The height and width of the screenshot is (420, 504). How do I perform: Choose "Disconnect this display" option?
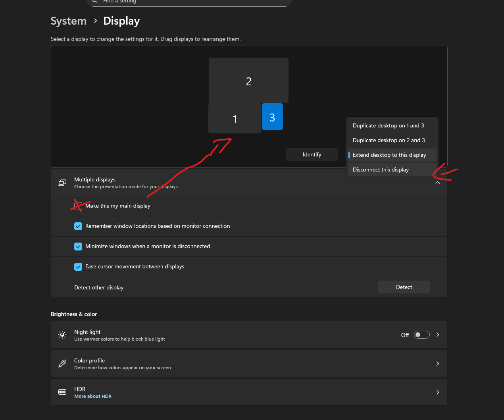pos(380,170)
